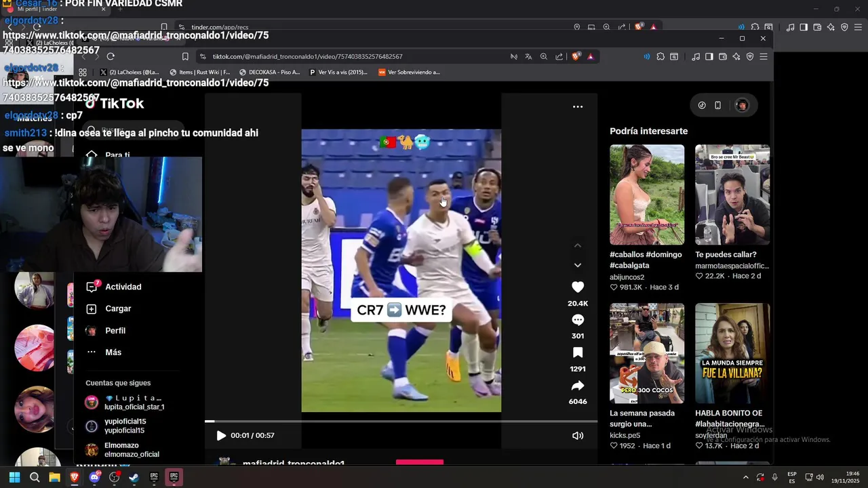Open the Cargar upload item
This screenshot has height=488, width=868.
[108, 308]
